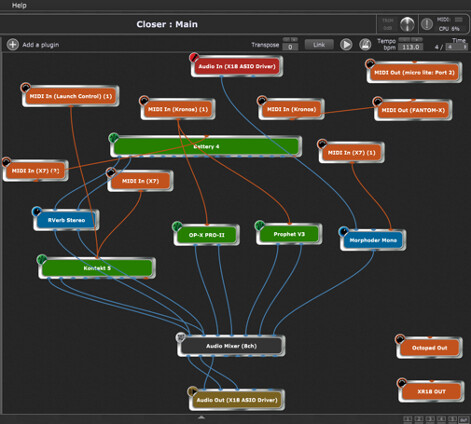
Task: Click the green plugin icon on Battery 4
Action: tap(114, 137)
